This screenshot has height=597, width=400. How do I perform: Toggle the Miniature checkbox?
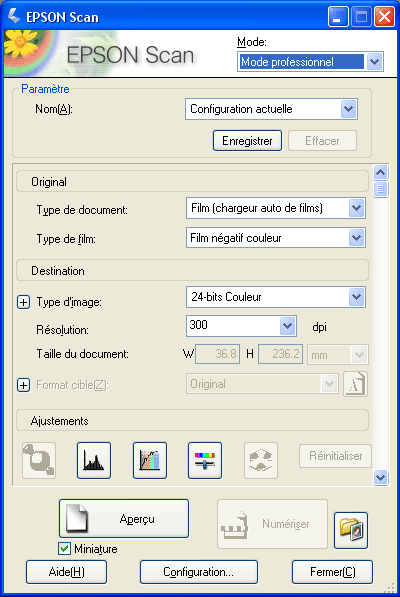pyautogui.click(x=64, y=549)
